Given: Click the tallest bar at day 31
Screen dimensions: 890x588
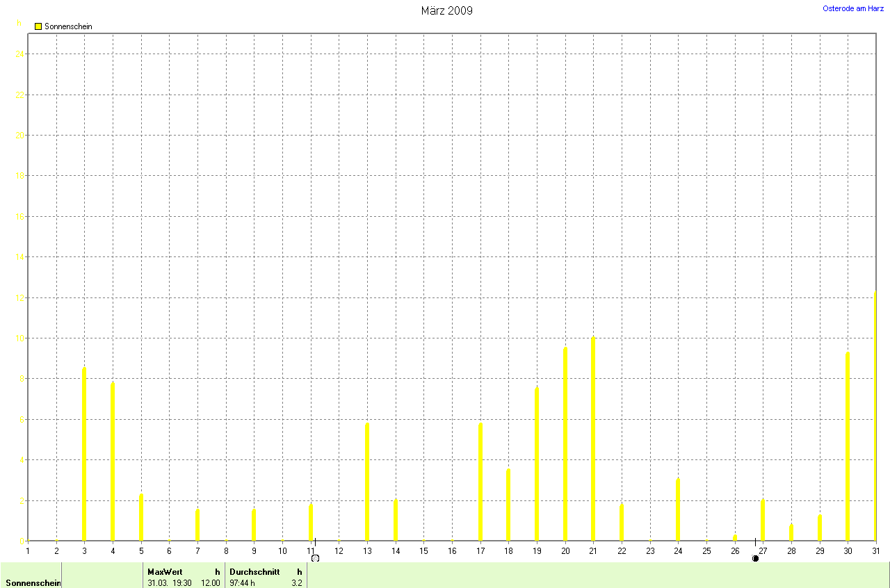Looking at the screenshot, I should coord(874,416).
